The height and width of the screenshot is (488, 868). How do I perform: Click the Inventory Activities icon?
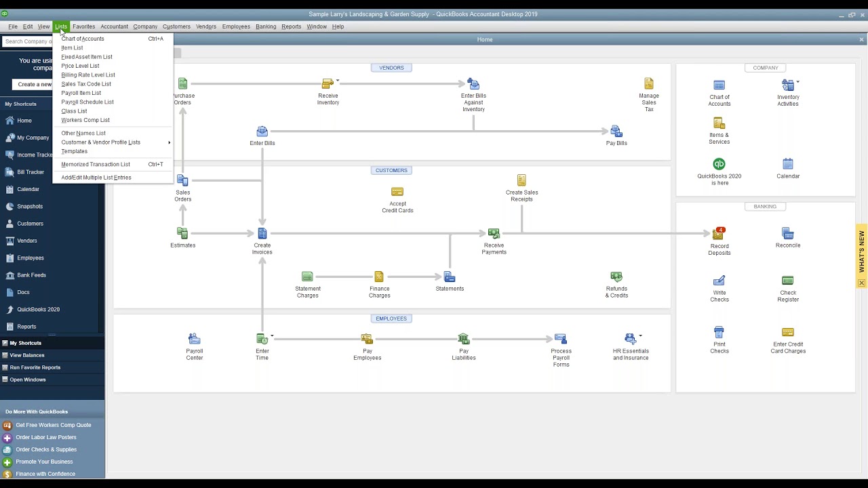(787, 85)
